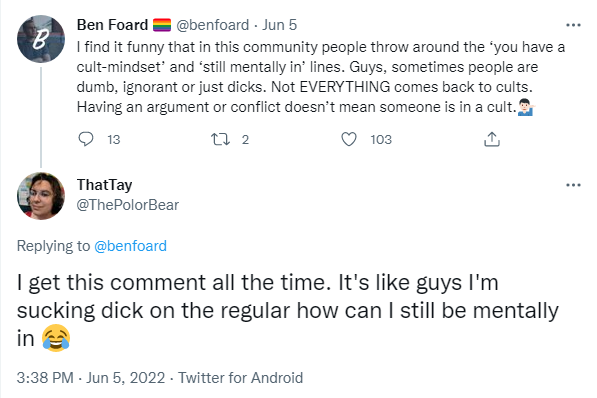Open Ben Foard's profile picture
The height and width of the screenshot is (398, 597).
[x=41, y=38]
